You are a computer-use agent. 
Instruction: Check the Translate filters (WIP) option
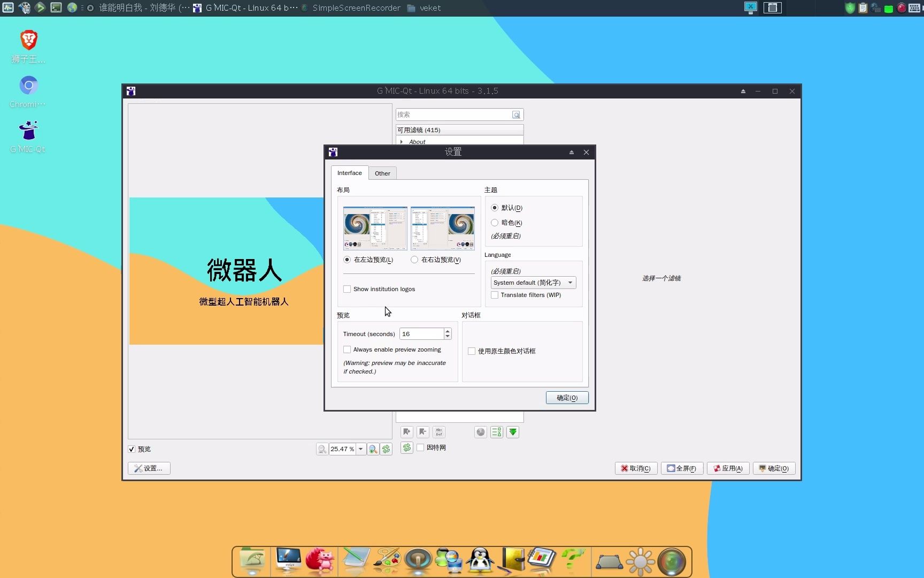click(x=494, y=295)
